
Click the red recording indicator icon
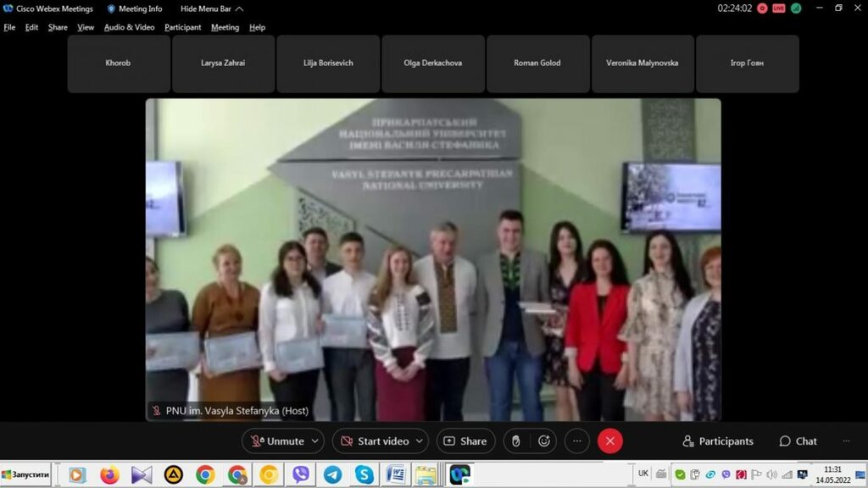point(762,8)
